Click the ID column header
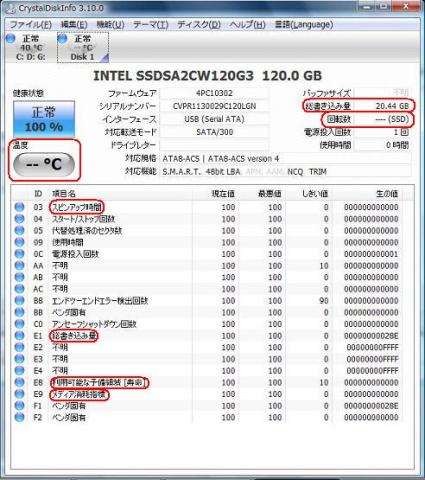This screenshot has width=425, height=480. click(x=38, y=194)
